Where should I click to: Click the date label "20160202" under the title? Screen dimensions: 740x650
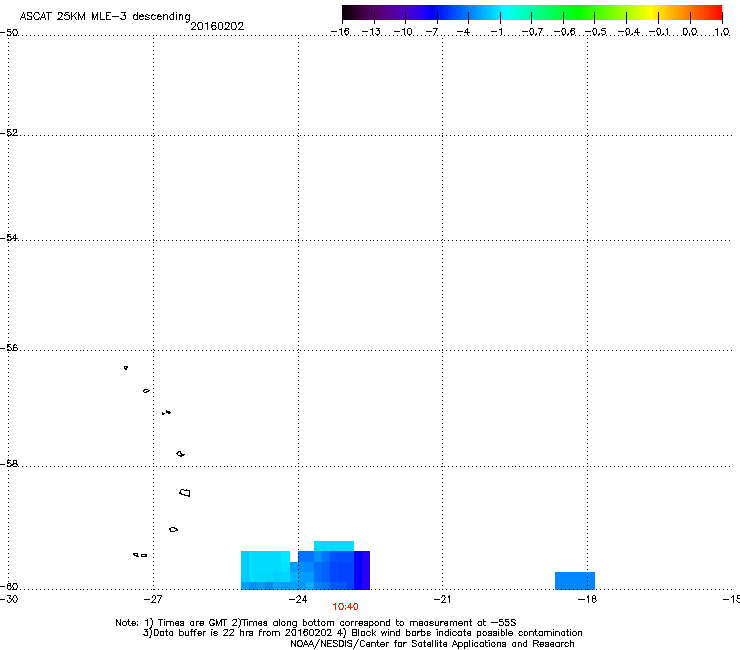coord(217,26)
